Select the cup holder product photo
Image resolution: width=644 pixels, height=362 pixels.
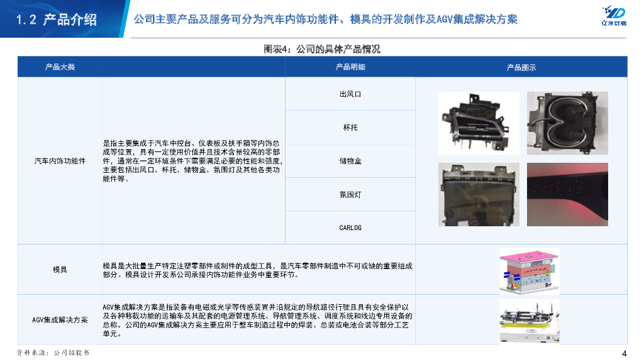(567, 123)
